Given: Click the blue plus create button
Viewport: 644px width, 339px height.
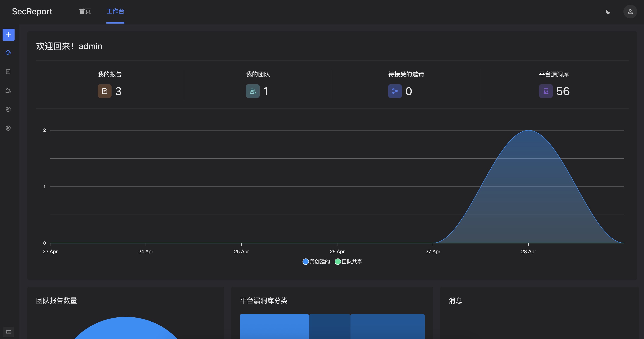Looking at the screenshot, I should click(9, 35).
